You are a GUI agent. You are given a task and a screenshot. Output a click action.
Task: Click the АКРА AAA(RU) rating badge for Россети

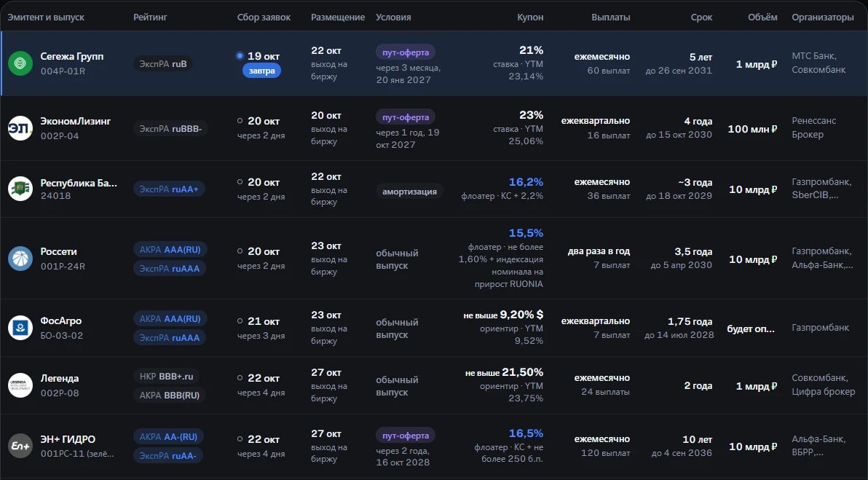170,250
